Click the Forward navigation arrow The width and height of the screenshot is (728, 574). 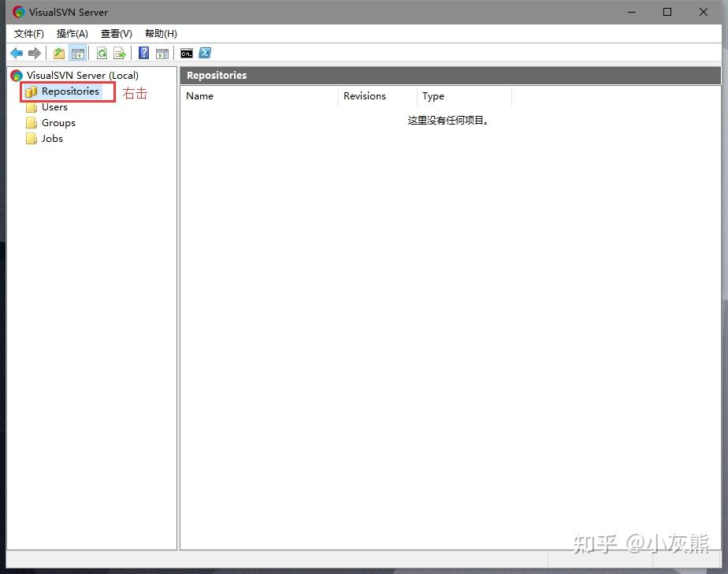pyautogui.click(x=35, y=53)
